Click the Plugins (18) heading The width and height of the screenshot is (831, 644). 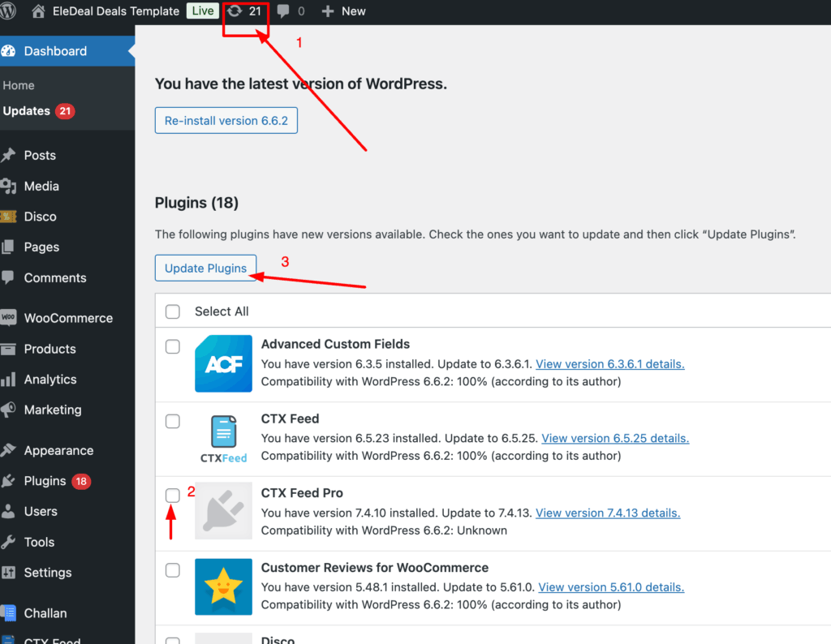pos(196,203)
